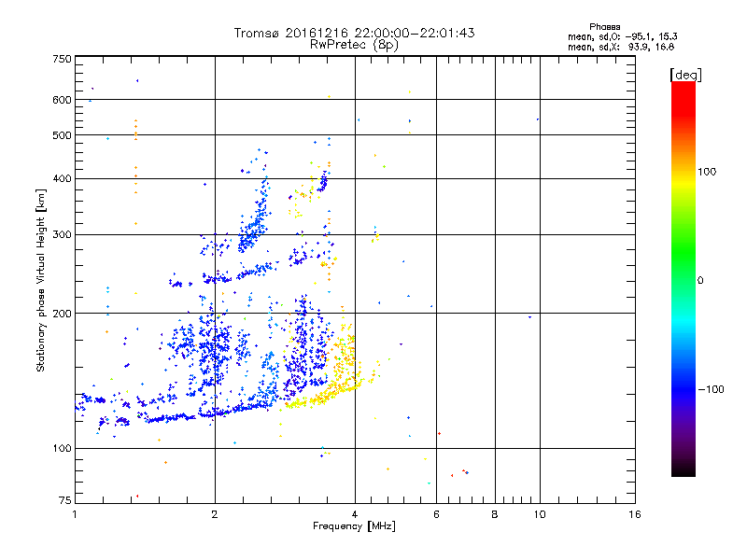Click the colorbar tick label '0'

[700, 281]
